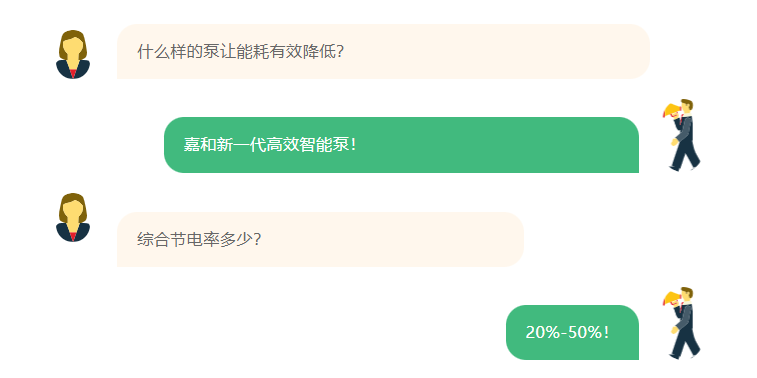Select the text 什么样的泵让能耗有效降低?
Screen dimensions: 757x378
[x=240, y=51]
